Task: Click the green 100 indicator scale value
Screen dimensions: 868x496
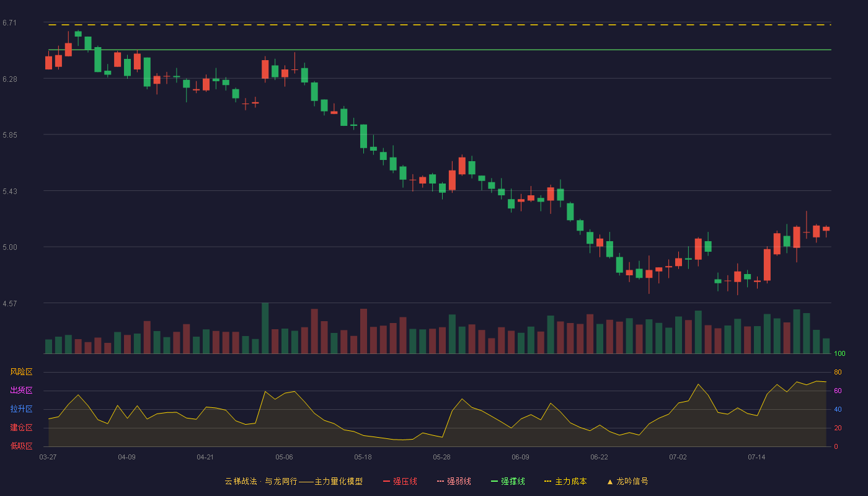Action: [x=839, y=354]
